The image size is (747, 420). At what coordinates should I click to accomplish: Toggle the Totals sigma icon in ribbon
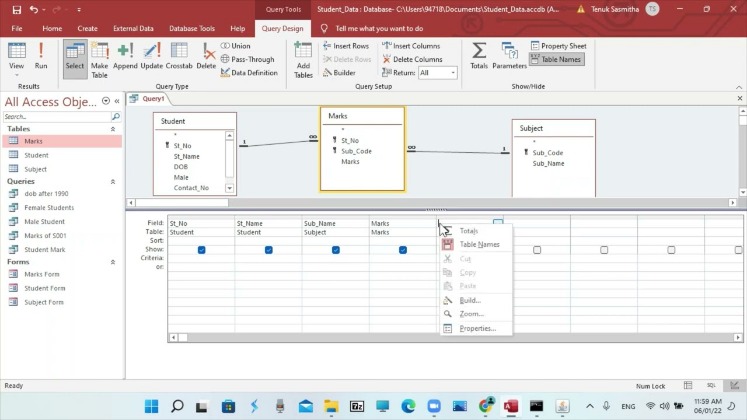(479, 55)
